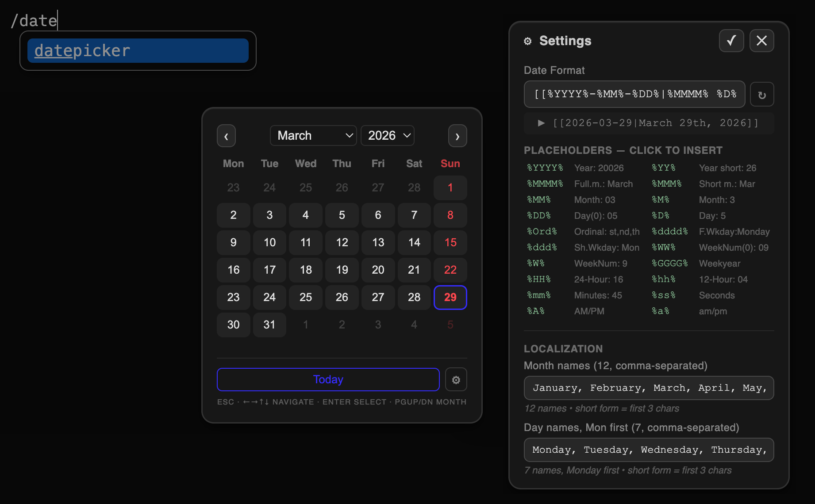
Task: Insert the %dddd% full weekday placeholder
Action: [x=669, y=232]
